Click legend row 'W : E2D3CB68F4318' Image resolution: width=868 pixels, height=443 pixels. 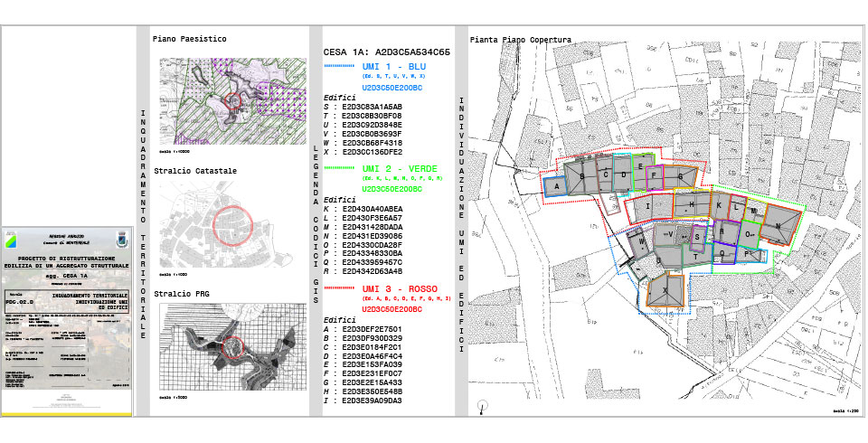363,142
